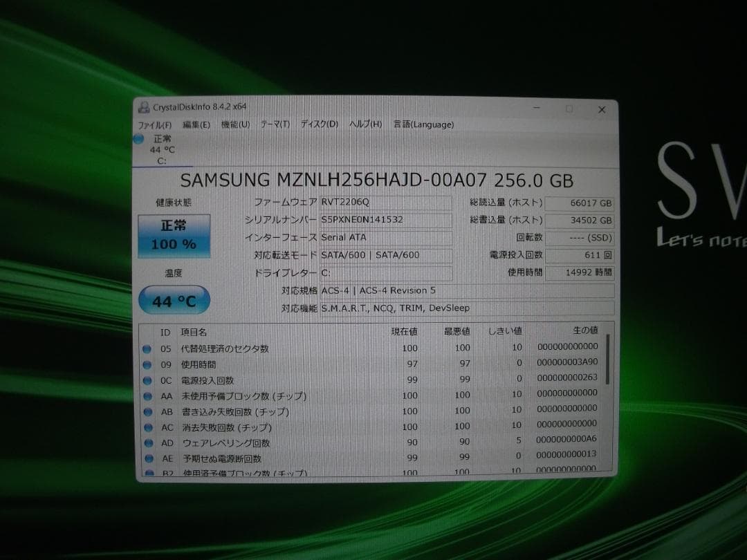Click the status indicator for 使用時間 attribute
The image size is (747, 560).
click(x=147, y=364)
